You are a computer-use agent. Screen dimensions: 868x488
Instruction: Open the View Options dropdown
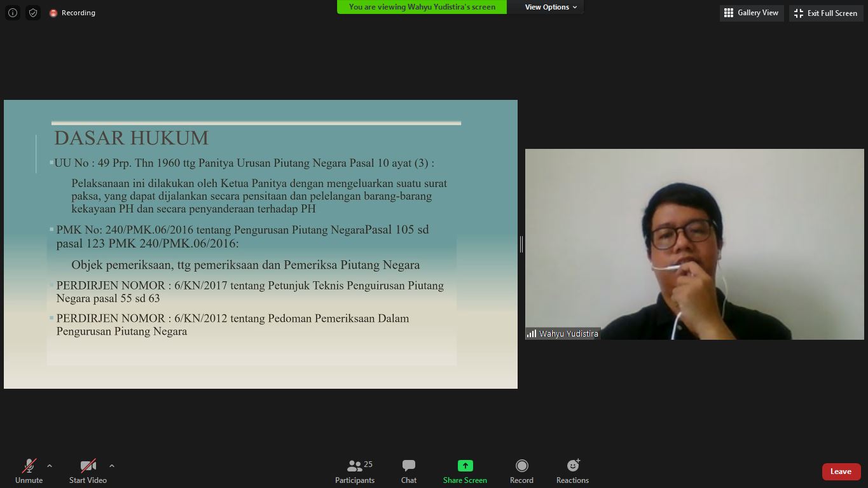pos(551,7)
